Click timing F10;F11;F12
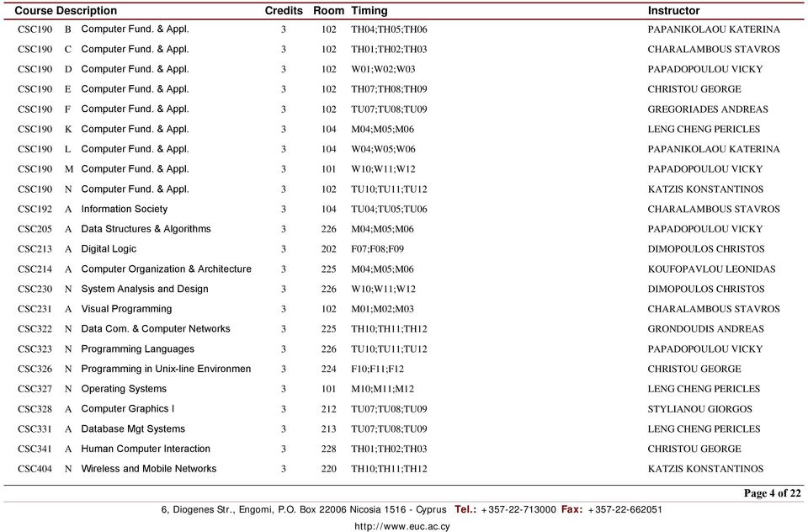 coord(377,369)
